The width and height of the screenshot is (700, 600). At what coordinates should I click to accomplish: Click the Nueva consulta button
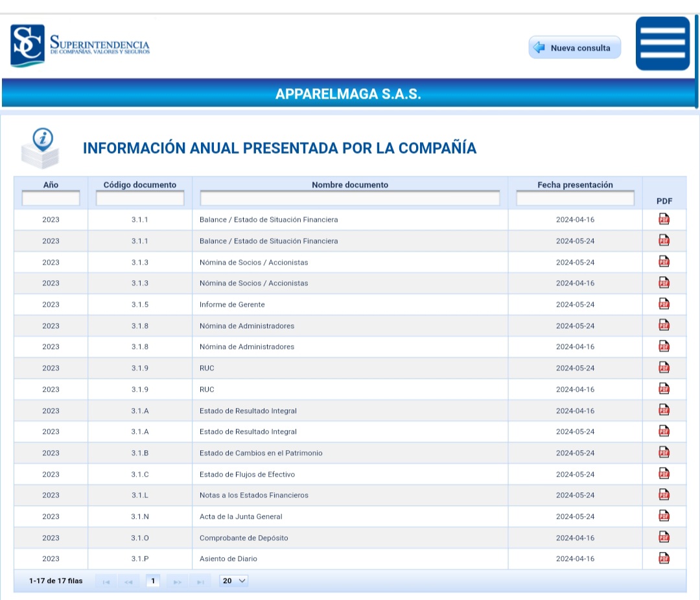pos(574,47)
